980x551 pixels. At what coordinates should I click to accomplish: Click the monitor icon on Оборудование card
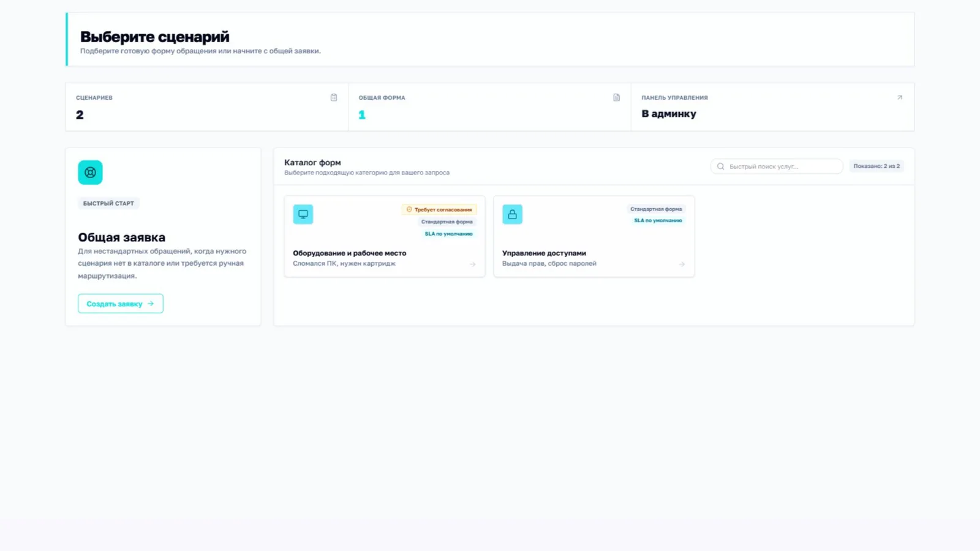click(303, 214)
